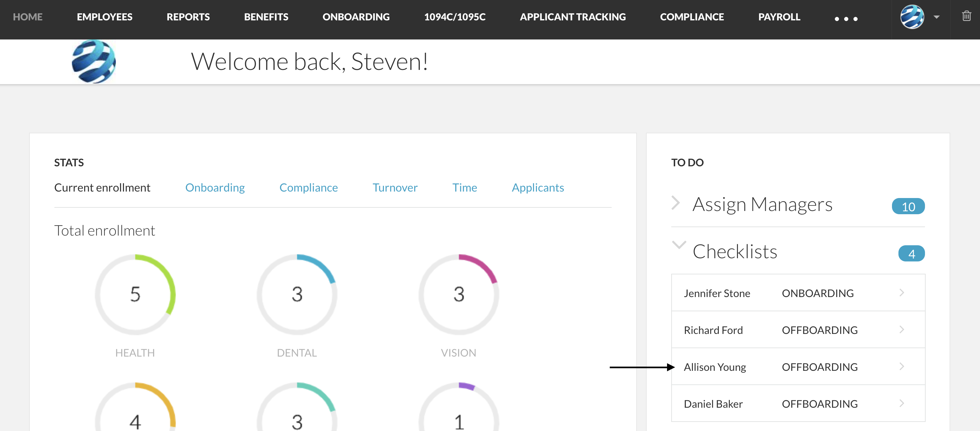Open APPLICANT TRACKING in navbar
This screenshot has height=431, width=980.
click(573, 17)
